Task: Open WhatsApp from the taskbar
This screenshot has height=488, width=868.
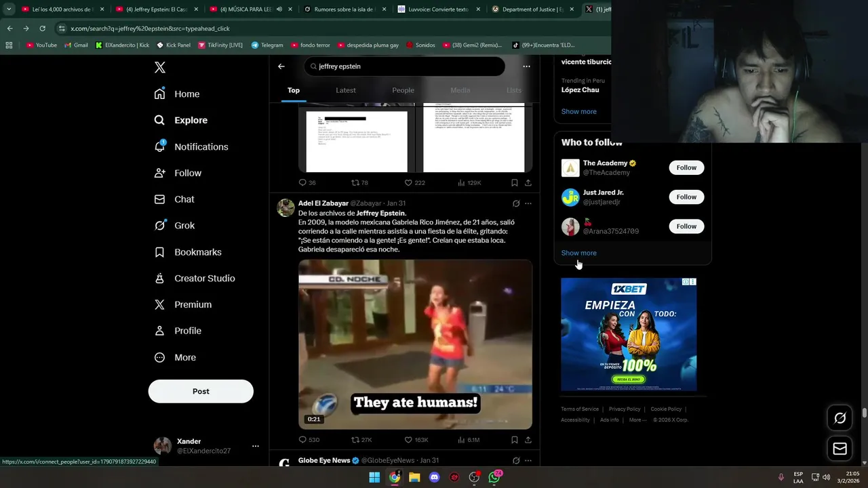Action: tap(494, 477)
